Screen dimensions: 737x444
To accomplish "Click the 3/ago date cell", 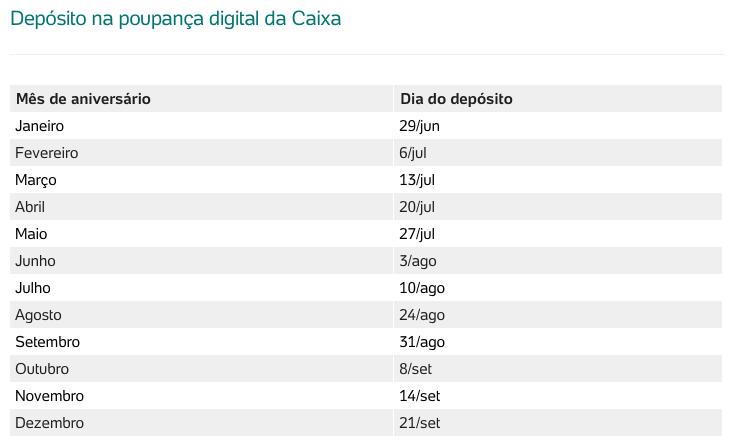I will [x=558, y=261].
